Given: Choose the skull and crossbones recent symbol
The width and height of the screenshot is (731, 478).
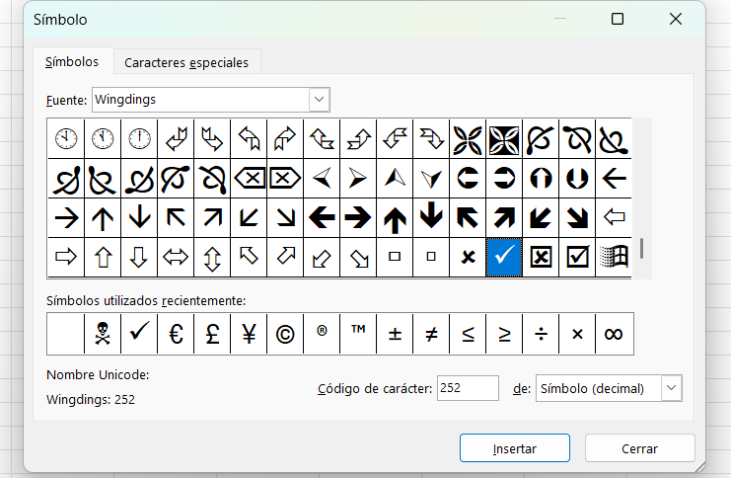Looking at the screenshot, I should [102, 334].
